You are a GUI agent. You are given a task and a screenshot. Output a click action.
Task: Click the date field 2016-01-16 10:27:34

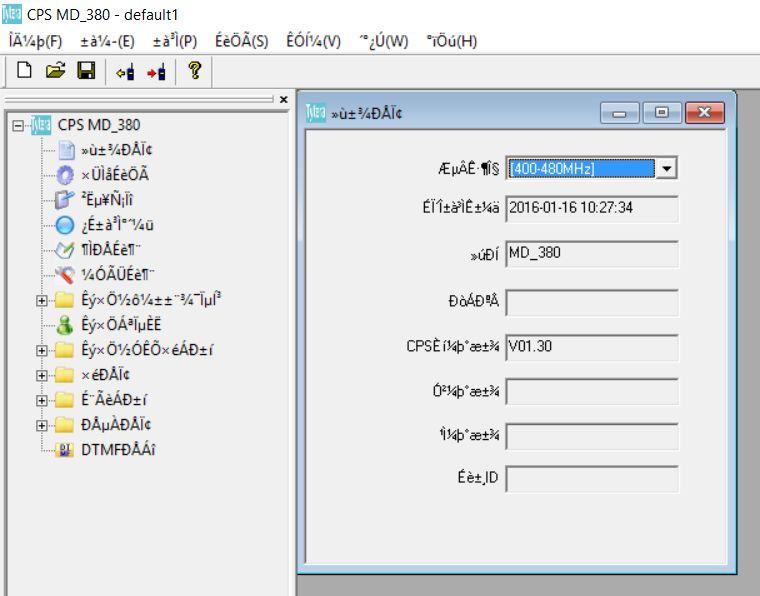pyautogui.click(x=591, y=208)
